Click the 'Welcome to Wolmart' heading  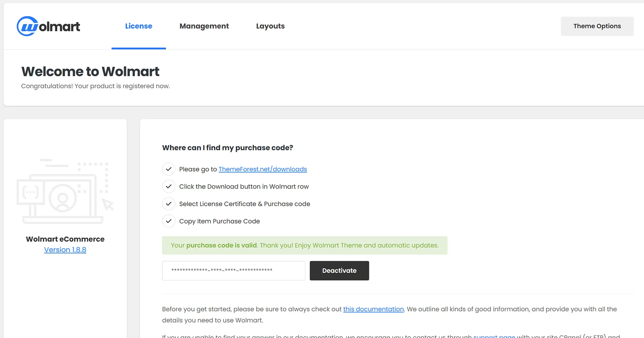coord(90,71)
